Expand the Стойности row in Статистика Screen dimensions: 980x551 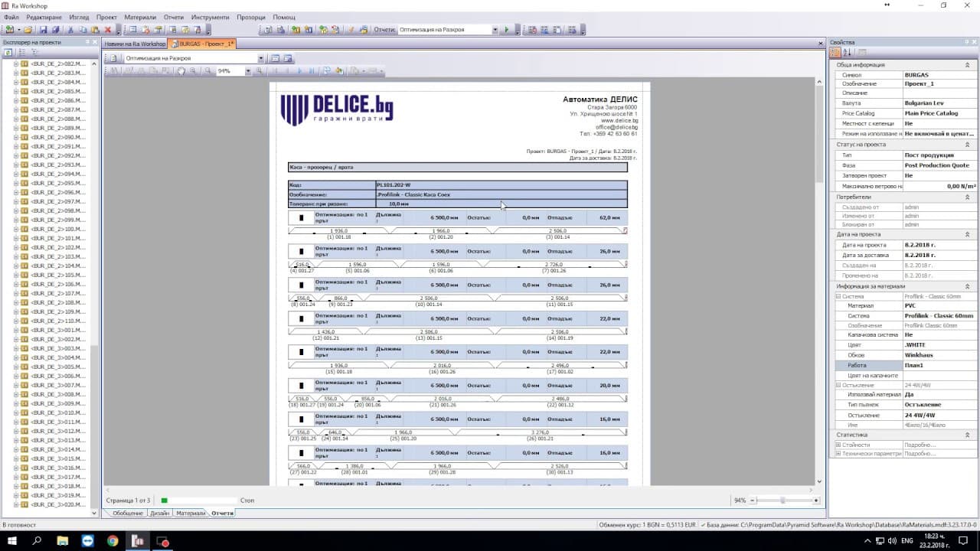838,445
